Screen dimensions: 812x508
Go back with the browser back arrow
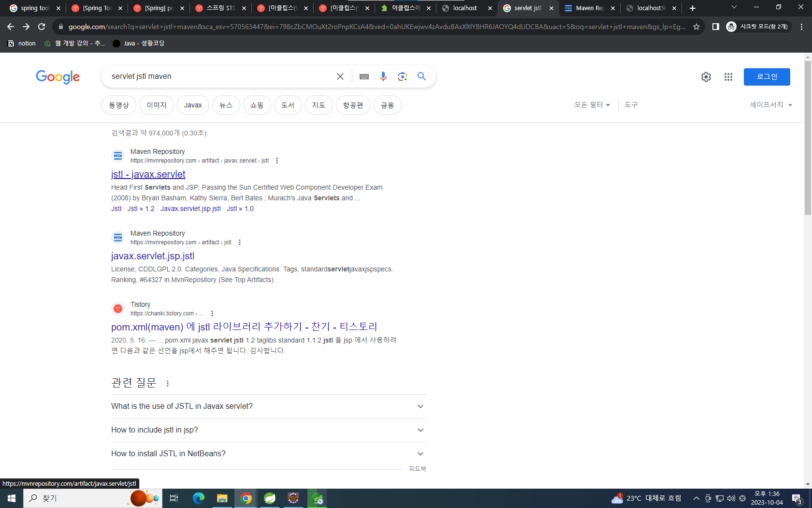pos(11,27)
